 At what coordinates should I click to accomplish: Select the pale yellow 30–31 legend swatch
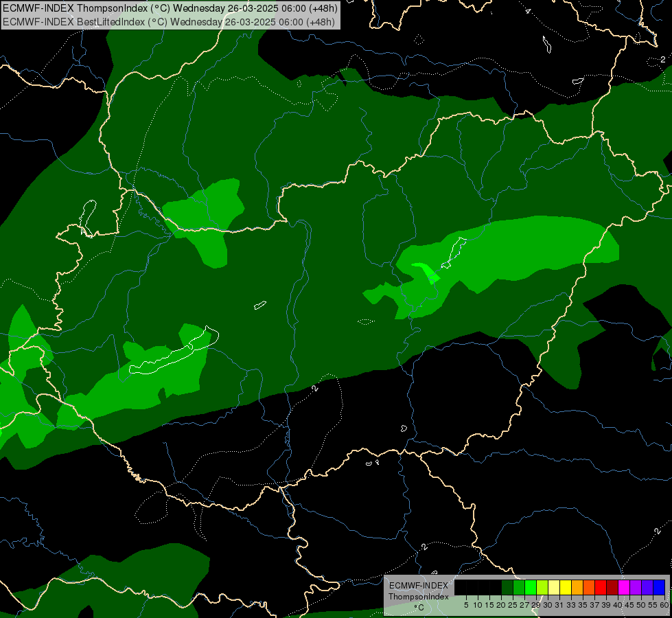coord(554,588)
